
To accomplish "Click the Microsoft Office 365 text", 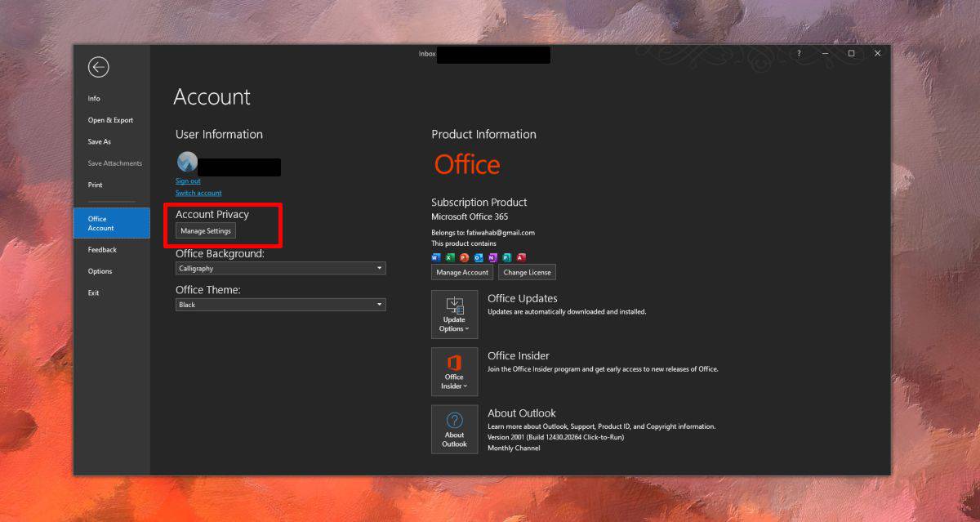I will point(470,216).
